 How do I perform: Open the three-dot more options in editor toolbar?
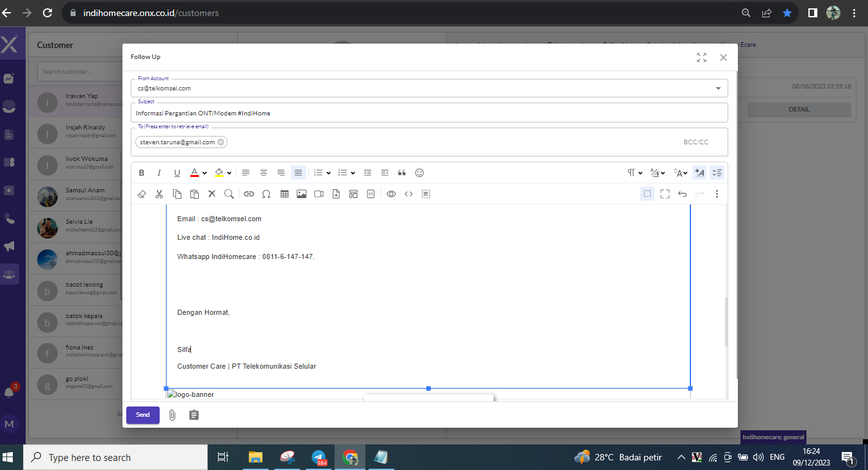(717, 194)
